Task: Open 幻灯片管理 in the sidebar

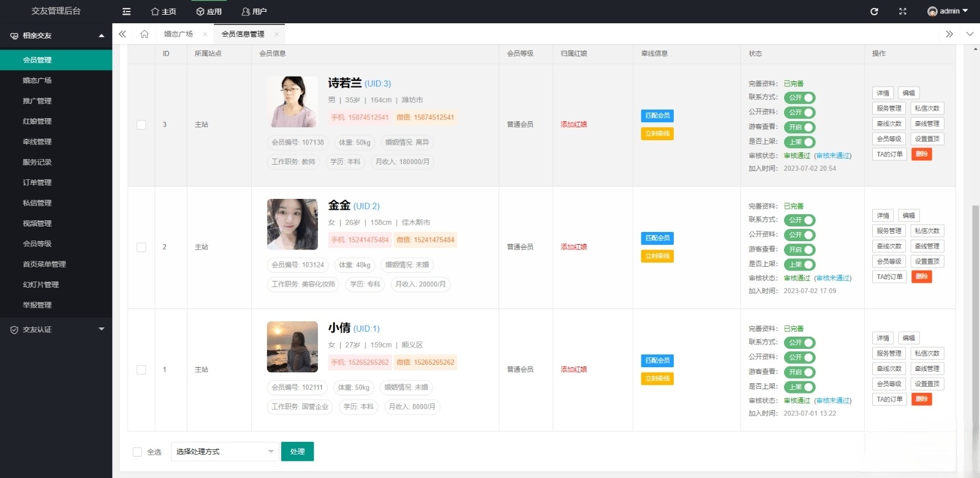Action: point(56,285)
